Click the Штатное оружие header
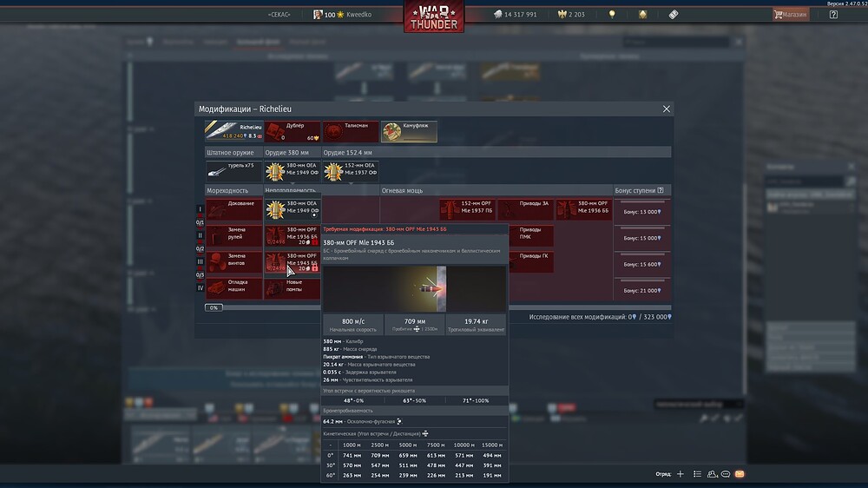868x488 pixels. coord(230,152)
